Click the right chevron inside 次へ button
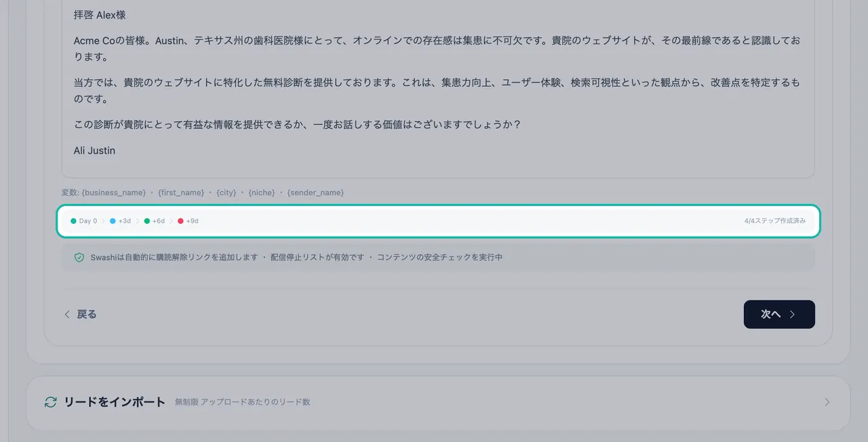This screenshot has width=868, height=442. coord(792,315)
